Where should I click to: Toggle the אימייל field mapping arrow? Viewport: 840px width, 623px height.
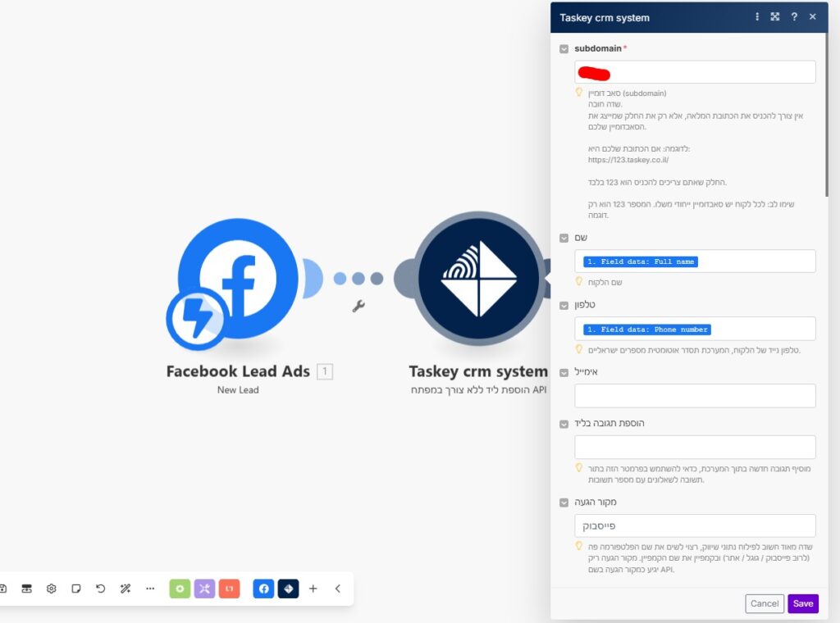coord(564,373)
